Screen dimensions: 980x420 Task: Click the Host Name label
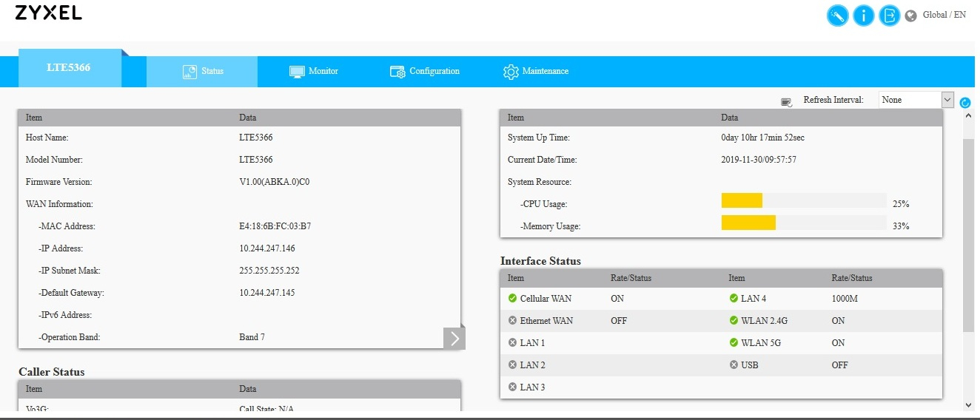(47, 138)
